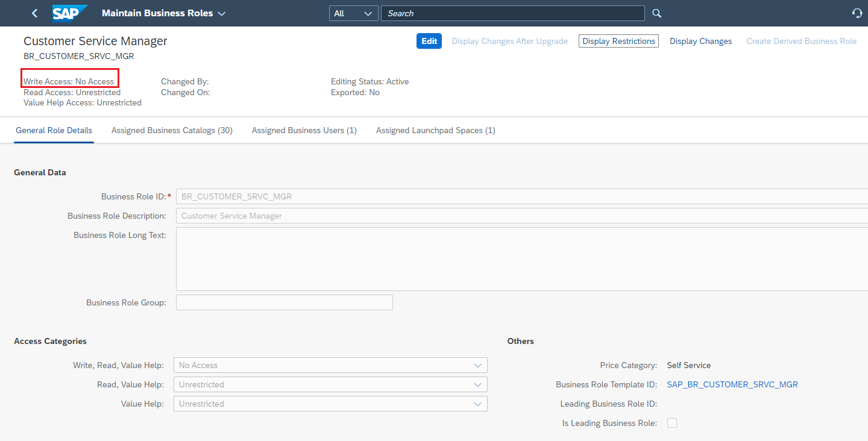This screenshot has width=868, height=441.
Task: Open Assigned Business Users (1) tab
Action: tap(304, 130)
